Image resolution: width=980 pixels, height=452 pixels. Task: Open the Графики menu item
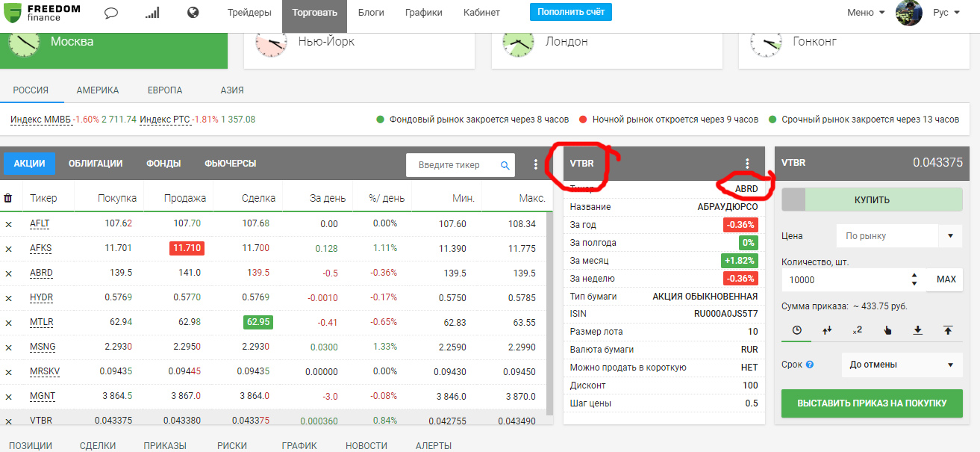click(x=424, y=13)
